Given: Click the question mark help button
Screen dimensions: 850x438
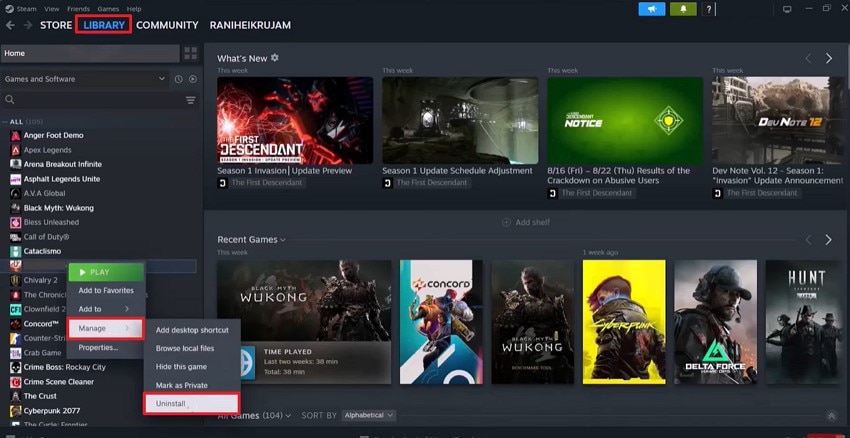Looking at the screenshot, I should (709, 9).
